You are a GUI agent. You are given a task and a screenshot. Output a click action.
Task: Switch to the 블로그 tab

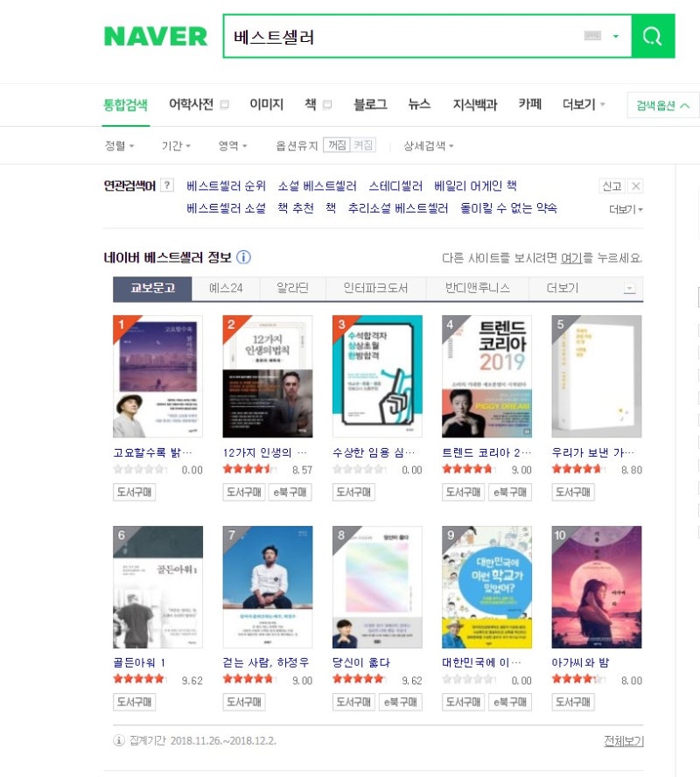[370, 104]
